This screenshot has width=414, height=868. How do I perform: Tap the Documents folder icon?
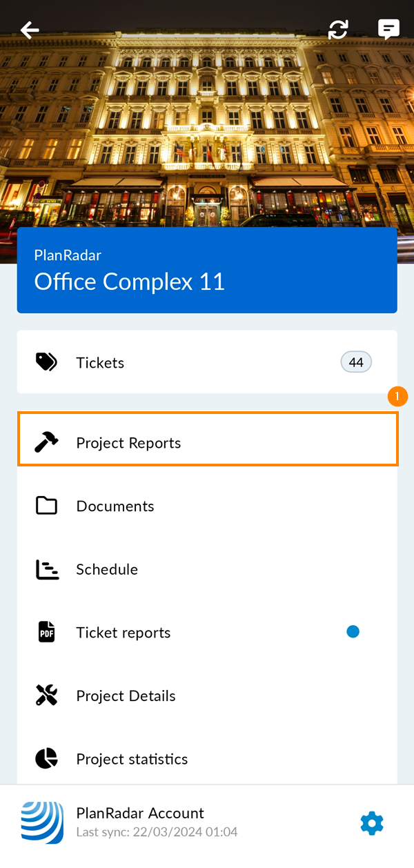coord(46,506)
